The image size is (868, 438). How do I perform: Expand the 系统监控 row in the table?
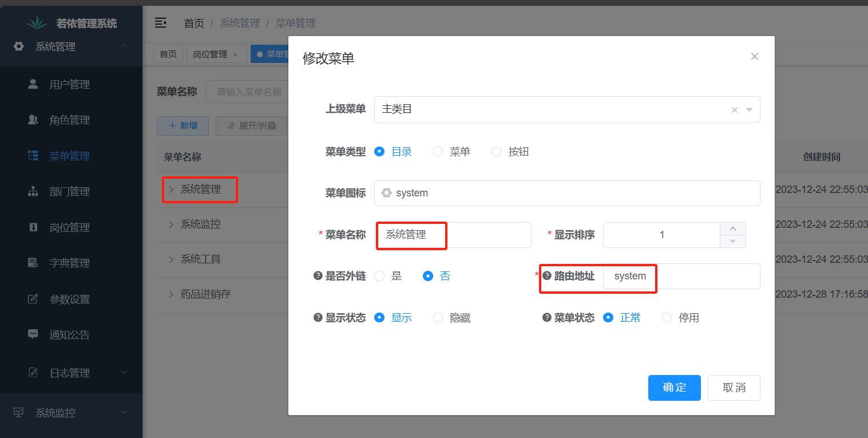point(171,224)
